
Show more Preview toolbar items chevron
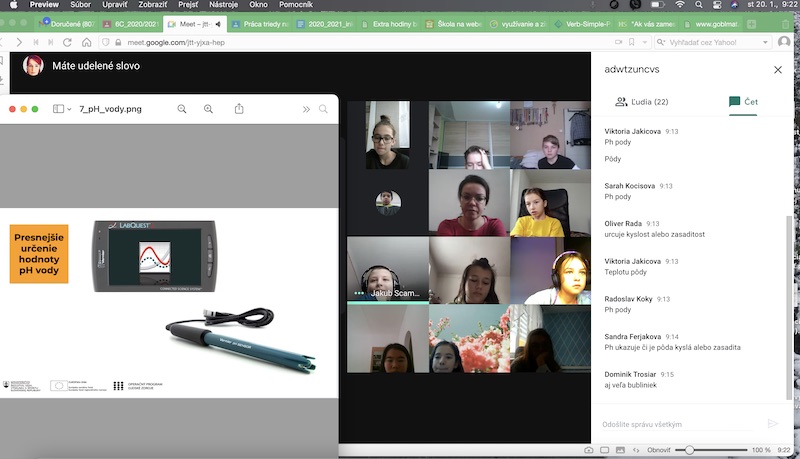tap(306, 109)
